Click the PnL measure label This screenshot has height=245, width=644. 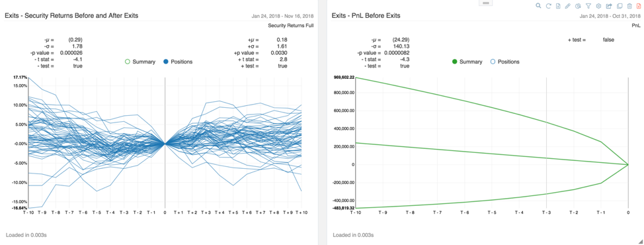pos(636,25)
